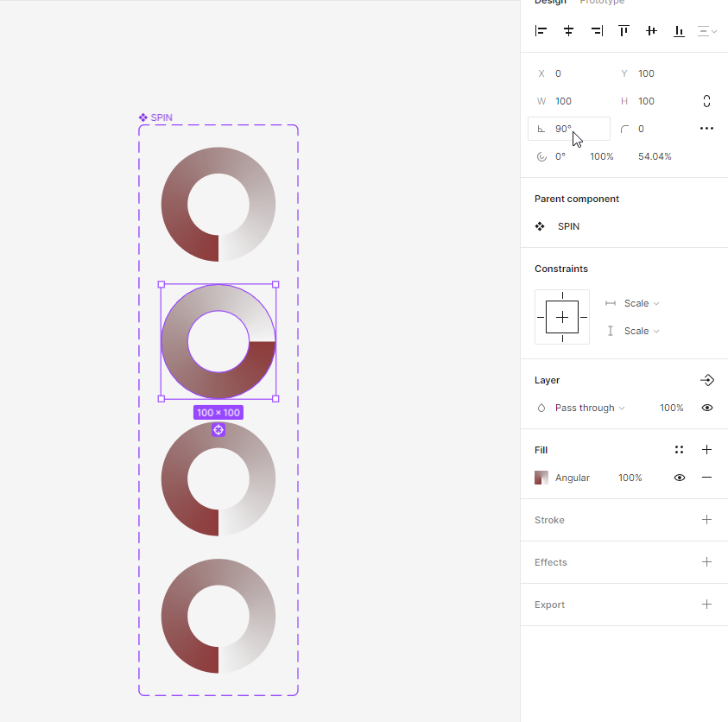Toggle layer visibility eye icon

(x=706, y=408)
